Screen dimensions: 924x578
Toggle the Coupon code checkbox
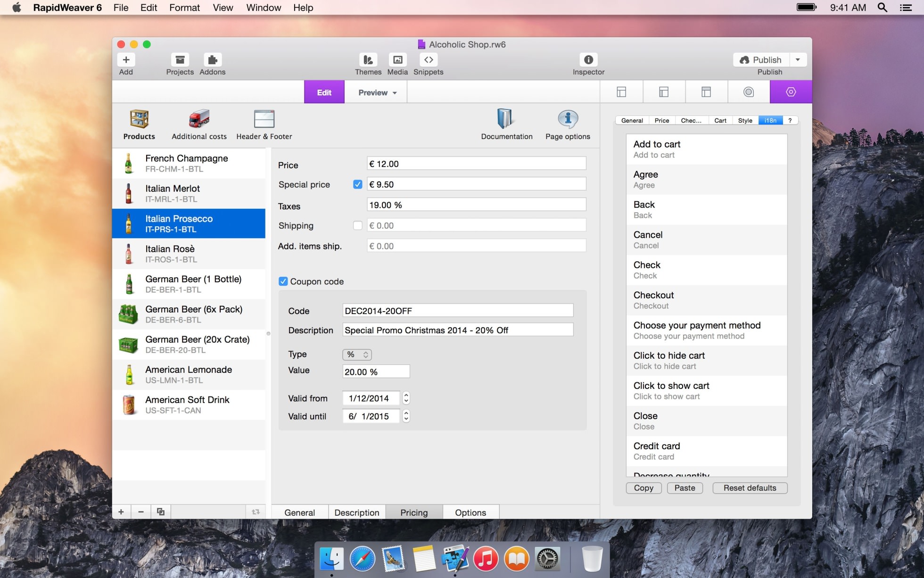coord(283,281)
